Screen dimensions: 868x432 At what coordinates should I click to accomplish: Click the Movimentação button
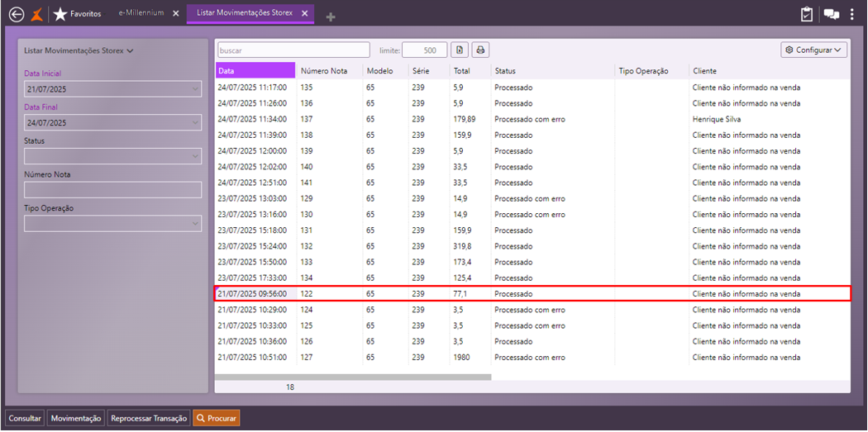click(76, 419)
